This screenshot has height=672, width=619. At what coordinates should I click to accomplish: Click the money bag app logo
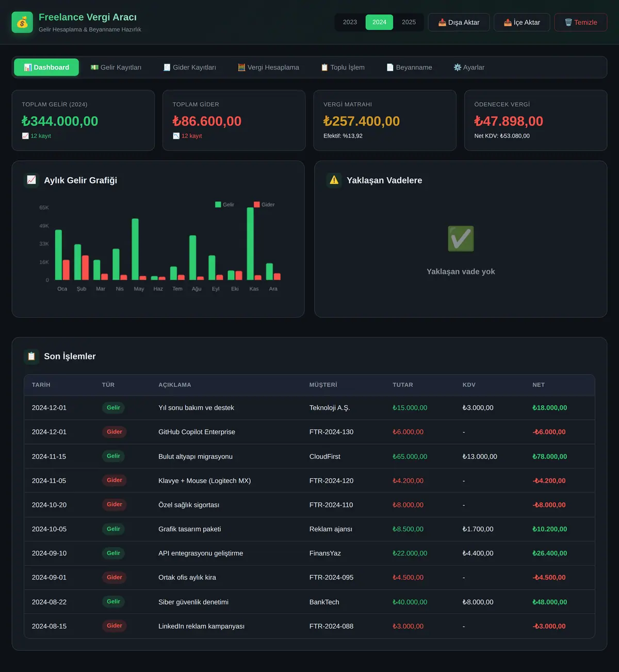point(22,22)
